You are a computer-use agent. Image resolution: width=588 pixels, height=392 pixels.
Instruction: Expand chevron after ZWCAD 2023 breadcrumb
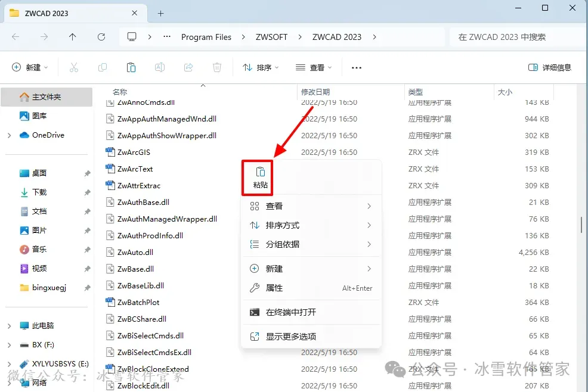[x=375, y=37]
